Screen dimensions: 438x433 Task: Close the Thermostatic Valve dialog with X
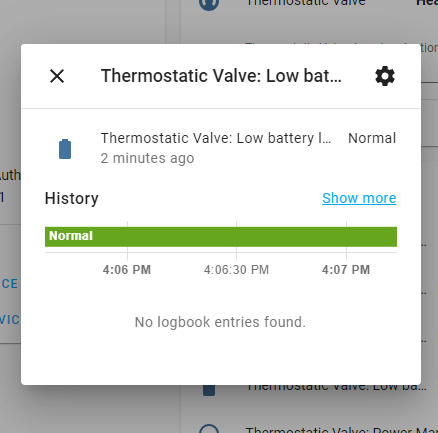tap(57, 76)
